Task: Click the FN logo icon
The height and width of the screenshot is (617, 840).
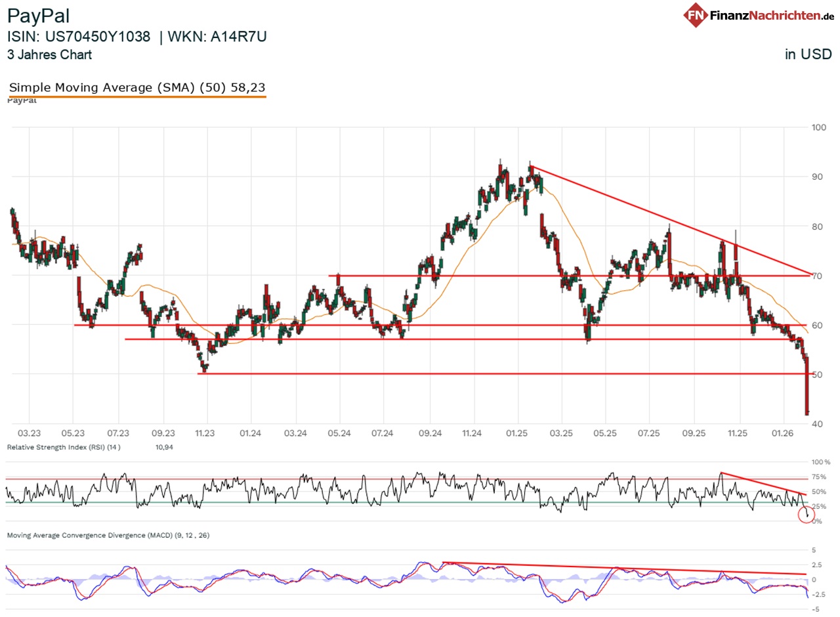Action: click(x=696, y=14)
